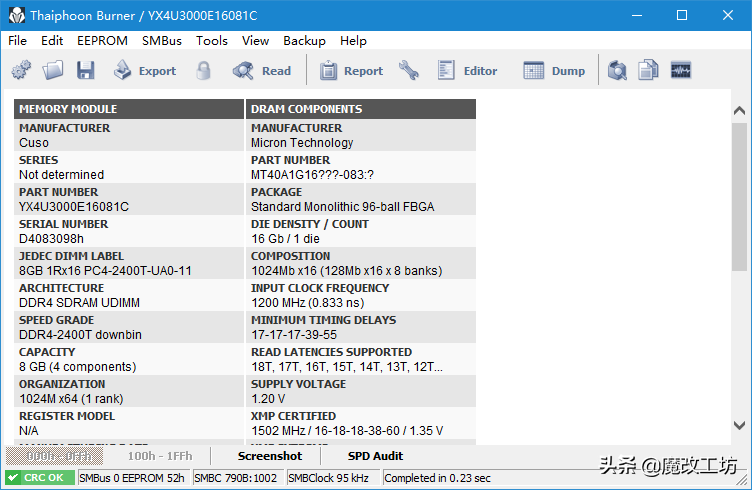Open the Report view
Screen dimensions: 752x490
(352, 70)
